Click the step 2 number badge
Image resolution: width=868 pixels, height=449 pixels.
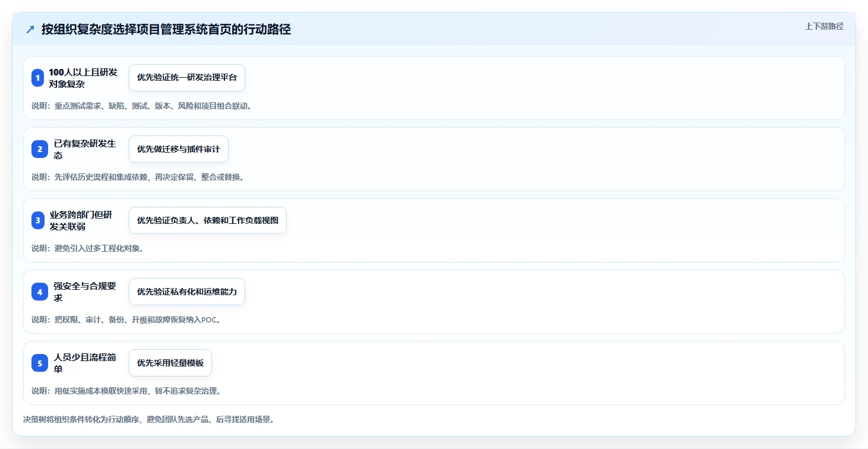40,149
